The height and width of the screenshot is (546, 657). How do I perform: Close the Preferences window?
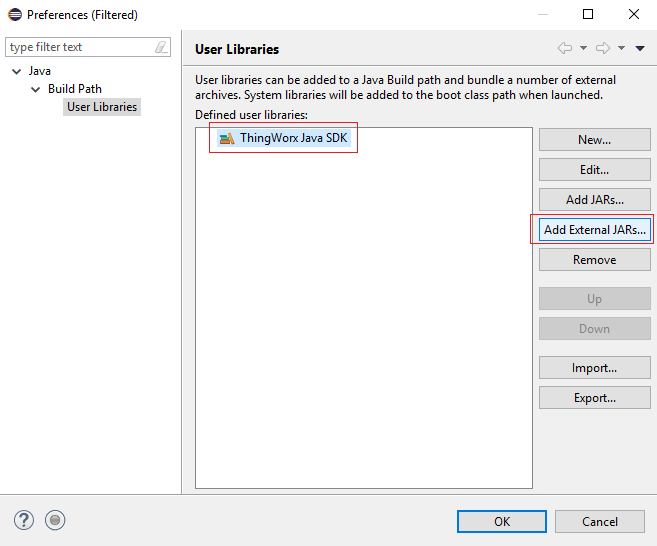click(x=634, y=14)
